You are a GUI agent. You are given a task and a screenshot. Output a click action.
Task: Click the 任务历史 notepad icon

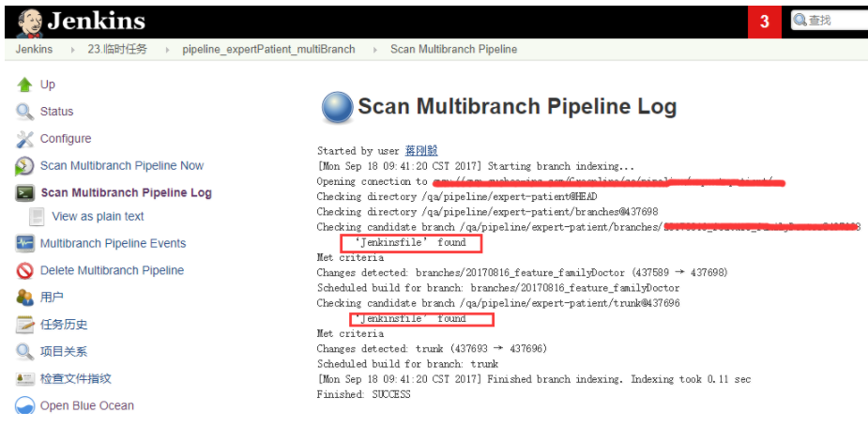pos(24,325)
